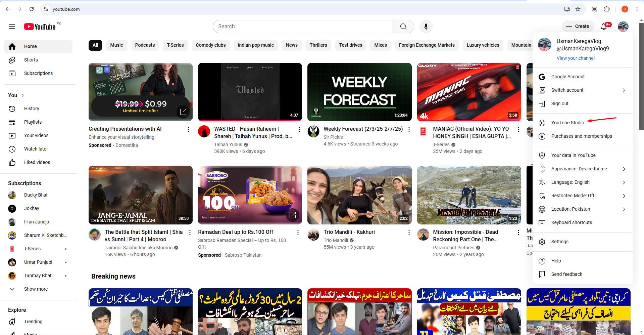Viewport: 644px width, 335px height.
Task: Click the YouTube logo to go home
Action: pos(40,27)
